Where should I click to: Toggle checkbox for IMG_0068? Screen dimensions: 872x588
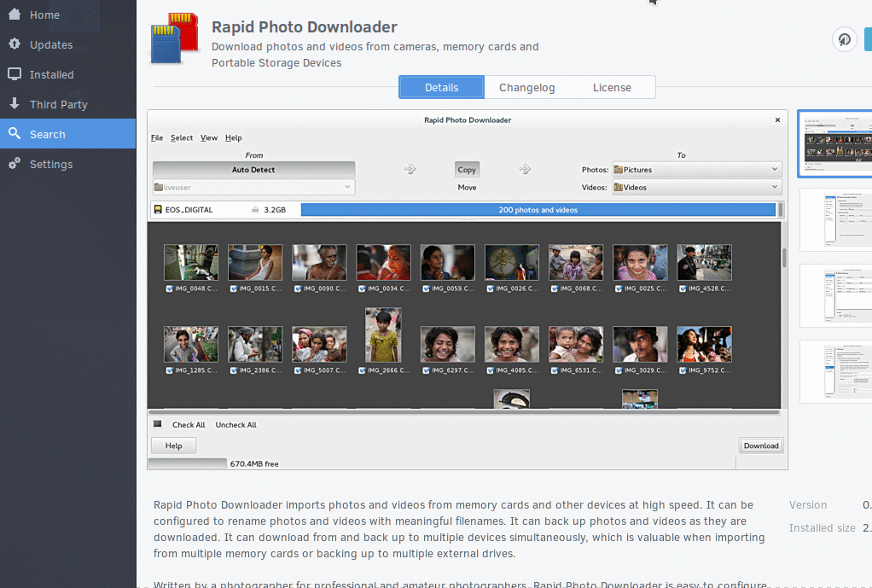point(554,288)
